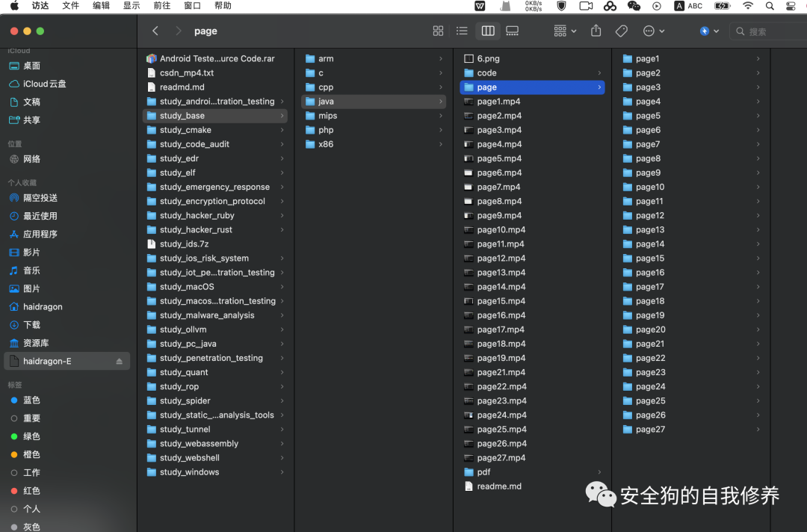Open the 前往 menu
Viewport: 807px width, 532px height.
162,6
